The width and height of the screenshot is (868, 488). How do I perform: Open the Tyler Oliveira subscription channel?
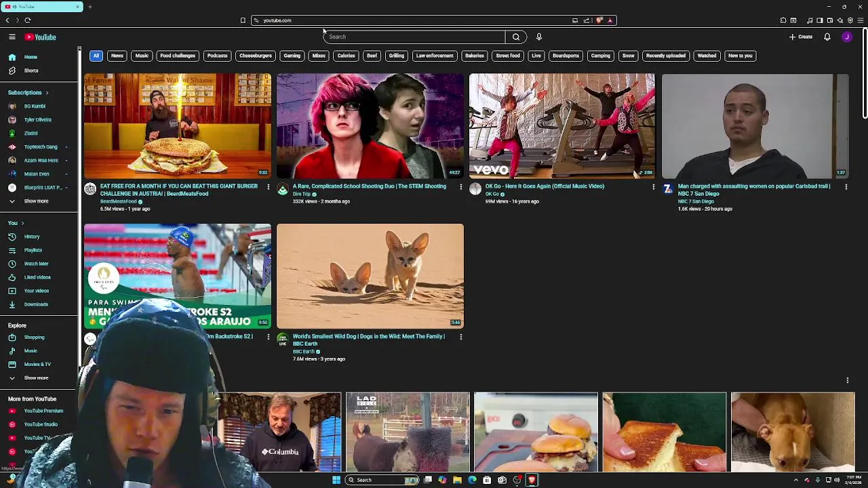click(x=39, y=120)
